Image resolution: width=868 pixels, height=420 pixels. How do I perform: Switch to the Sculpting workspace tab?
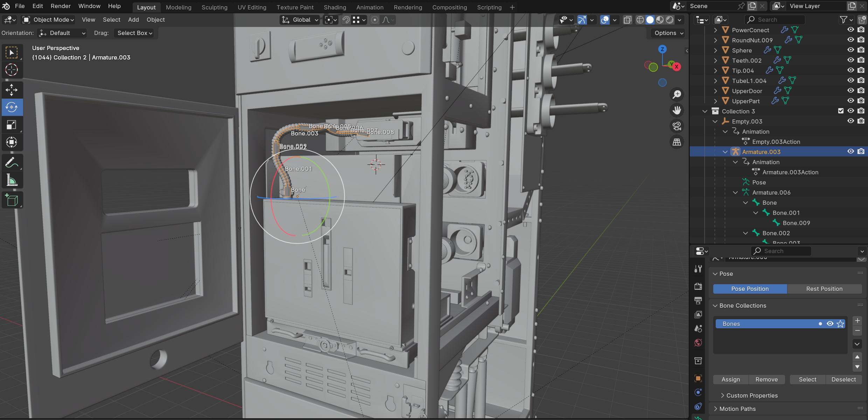(x=214, y=7)
